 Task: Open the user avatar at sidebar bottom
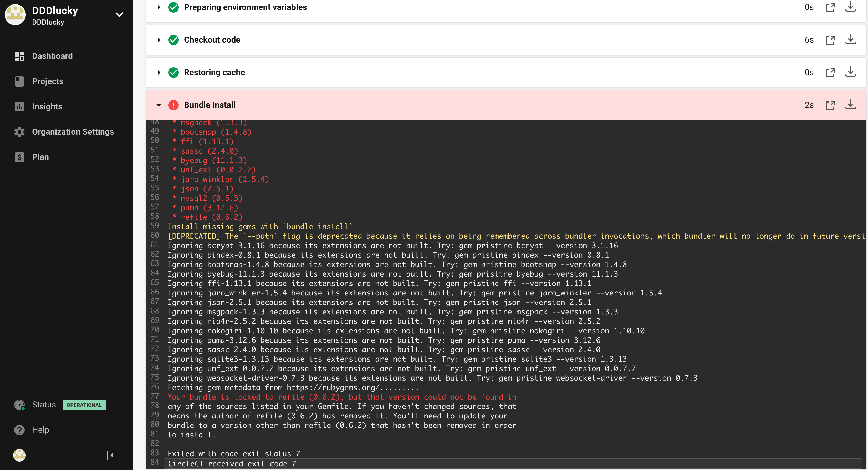pyautogui.click(x=19, y=455)
